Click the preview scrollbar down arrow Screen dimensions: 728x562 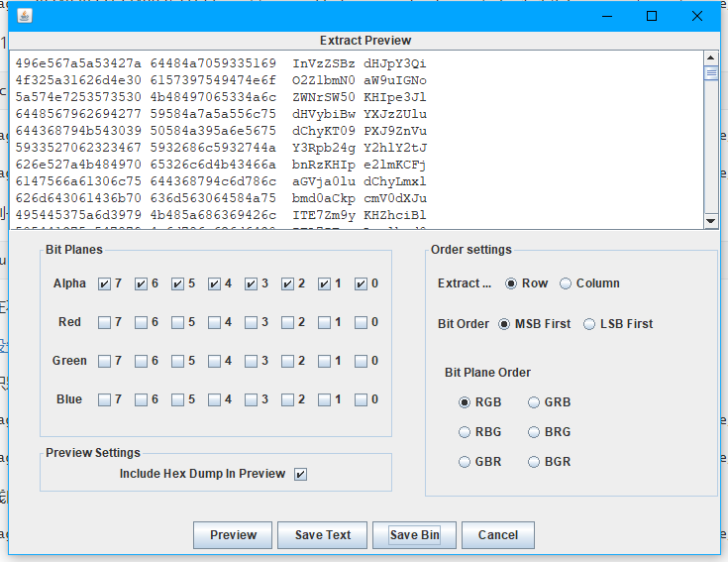(x=710, y=221)
